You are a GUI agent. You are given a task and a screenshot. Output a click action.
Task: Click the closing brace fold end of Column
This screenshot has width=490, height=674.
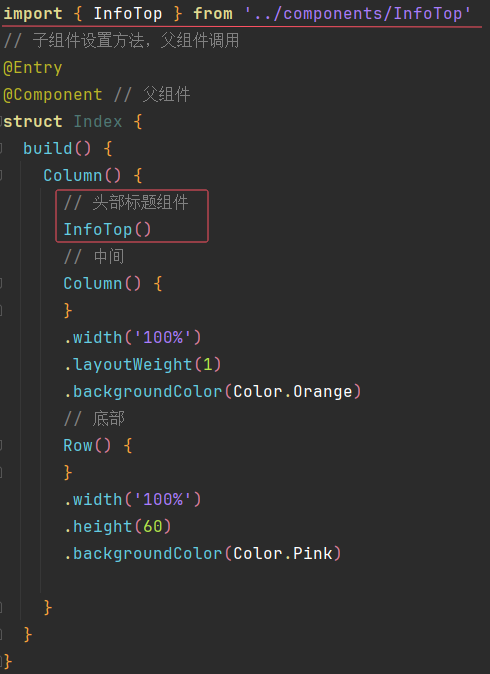tap(1, 608)
